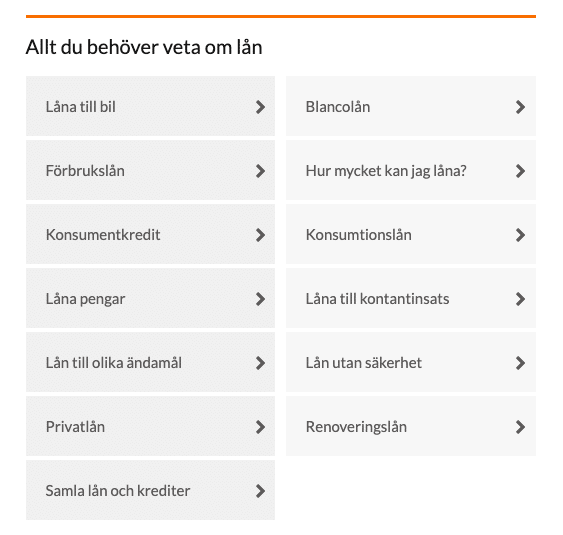Open the Låna till bil link
The image size is (563, 535).
coord(150,106)
